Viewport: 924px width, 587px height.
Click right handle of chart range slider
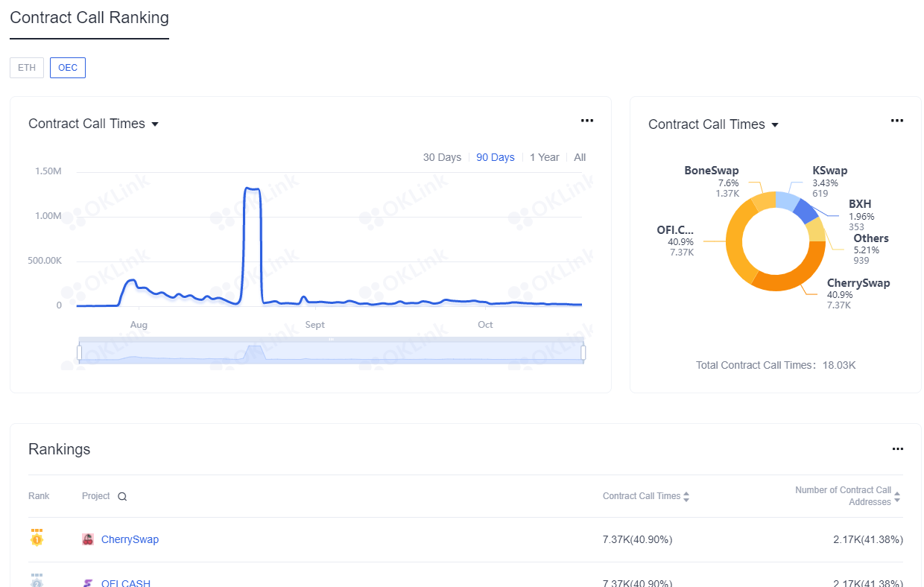point(583,352)
